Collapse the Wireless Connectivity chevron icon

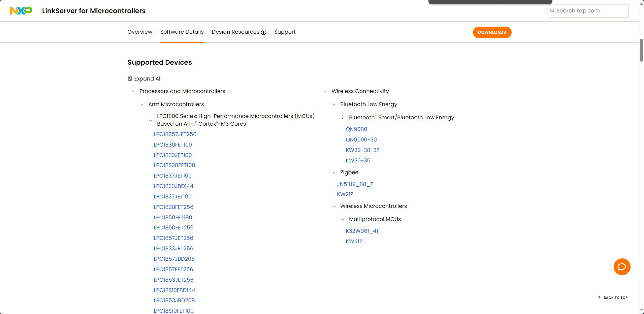click(x=325, y=91)
